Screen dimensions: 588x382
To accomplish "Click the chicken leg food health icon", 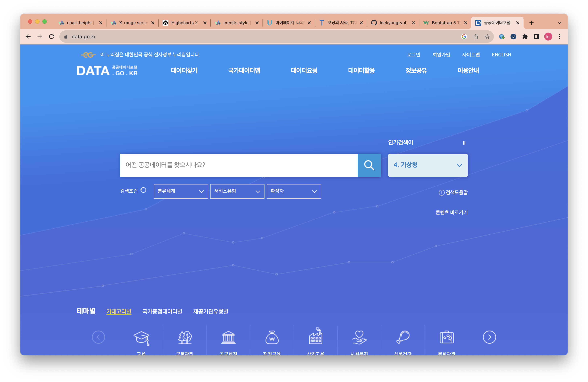I will pyautogui.click(x=403, y=337).
